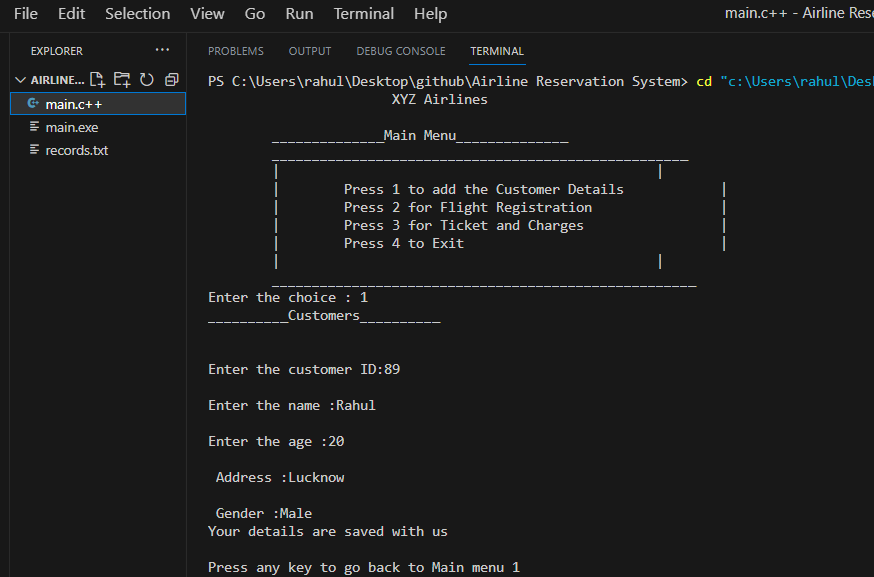874x577 pixels.
Task: Switch to the DEBUG CONSOLE tab
Action: pos(400,51)
